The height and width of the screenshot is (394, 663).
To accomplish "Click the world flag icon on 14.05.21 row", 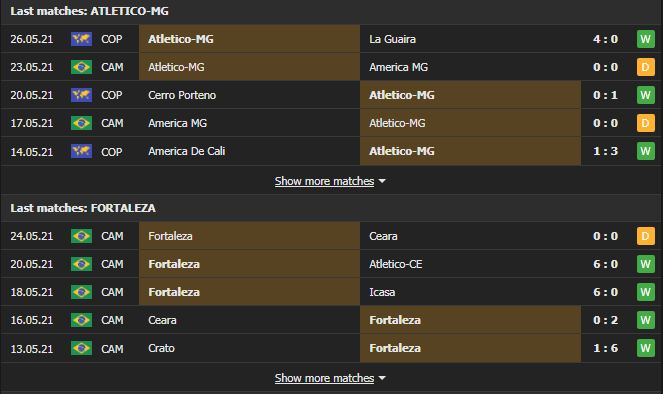I will coord(81,151).
